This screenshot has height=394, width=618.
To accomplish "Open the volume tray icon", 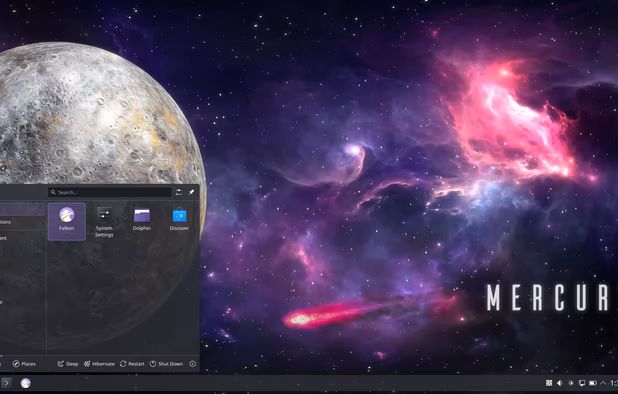I will point(560,383).
